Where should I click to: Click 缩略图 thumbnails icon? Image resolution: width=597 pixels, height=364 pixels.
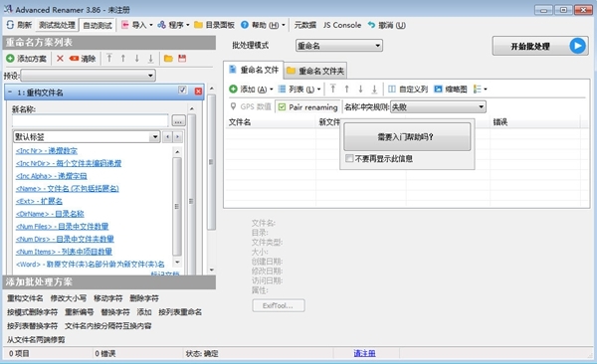[438, 90]
